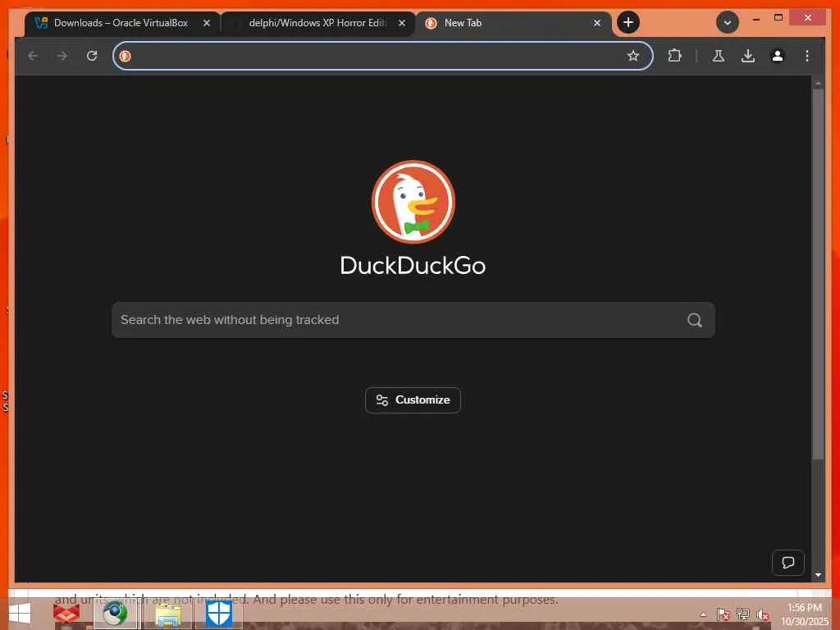The height and width of the screenshot is (630, 840).
Task: Open a new tab with the plus button
Action: [x=628, y=22]
